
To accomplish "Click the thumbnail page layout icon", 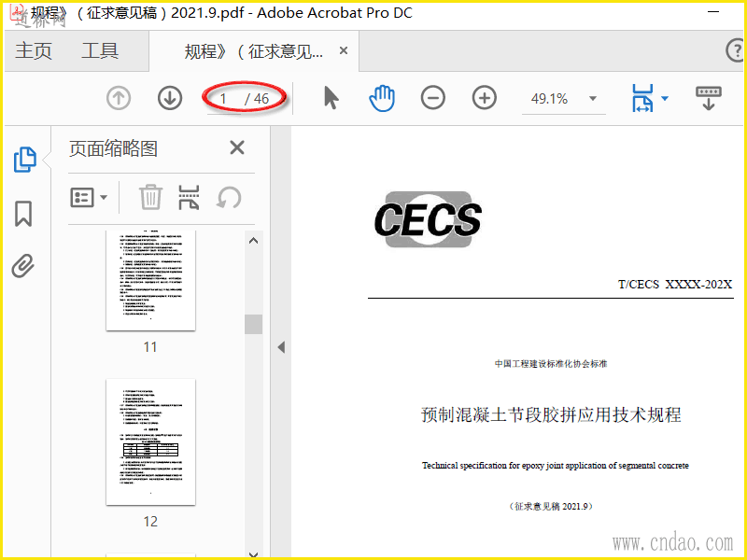I will pos(189,197).
